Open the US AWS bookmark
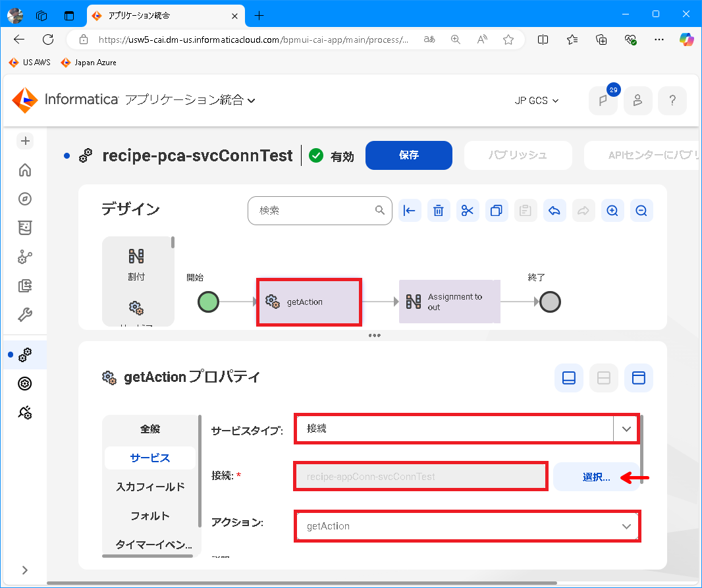Viewport: 702px width, 588px height. (x=30, y=62)
